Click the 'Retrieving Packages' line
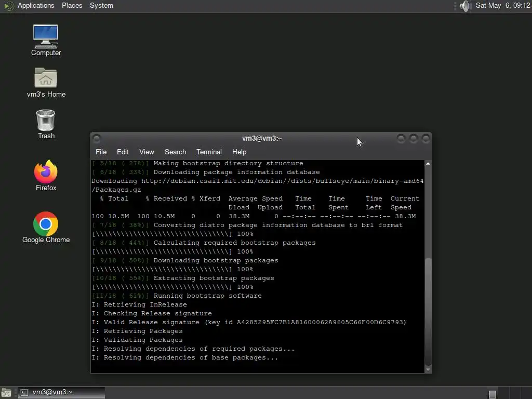 click(x=137, y=331)
